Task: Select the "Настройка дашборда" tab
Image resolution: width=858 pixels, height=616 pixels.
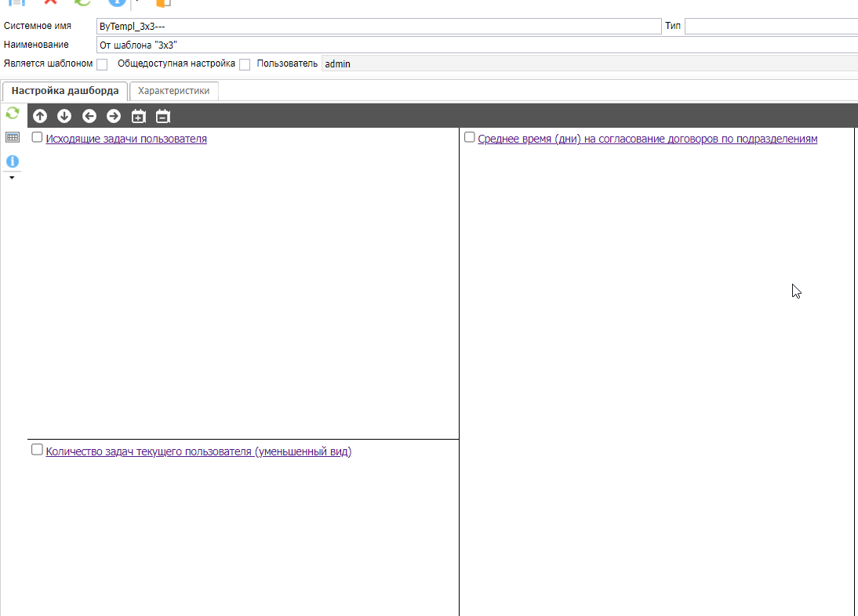Action: click(x=65, y=91)
